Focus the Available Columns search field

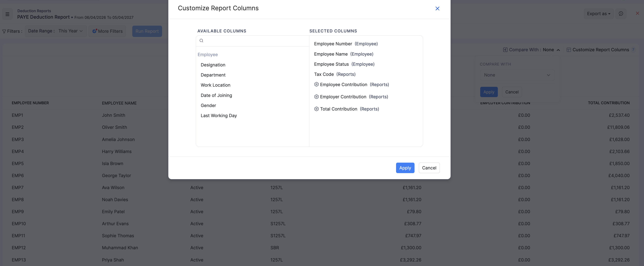point(252,41)
